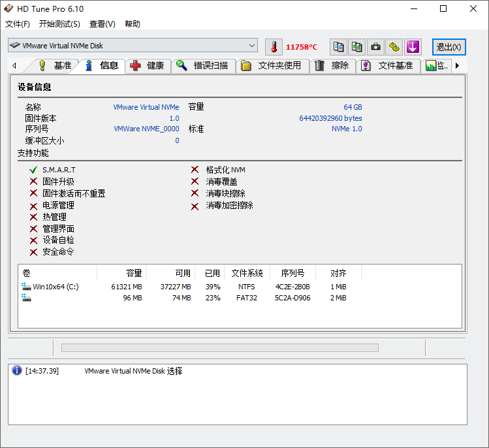Click the 对齐 column header
Screen dimensions: 489x448
339,273
